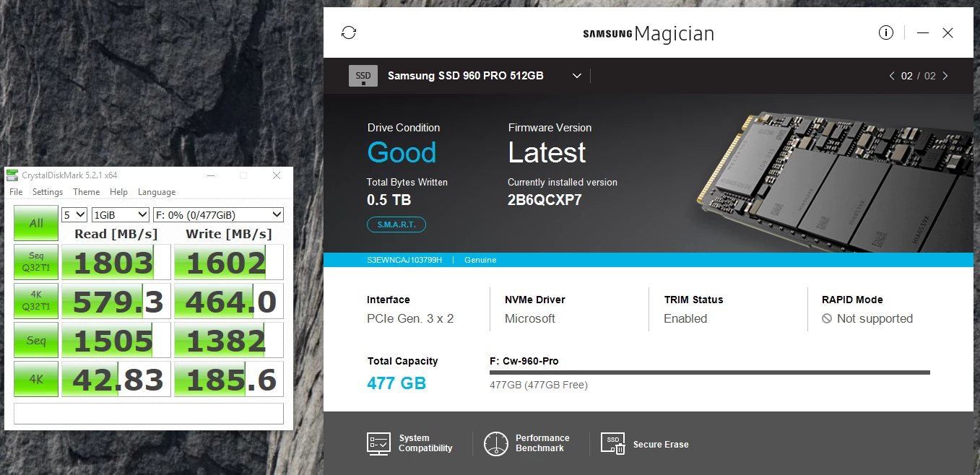The width and height of the screenshot is (980, 475).
Task: Click the Read [MB/s] column header
Action: tap(116, 234)
